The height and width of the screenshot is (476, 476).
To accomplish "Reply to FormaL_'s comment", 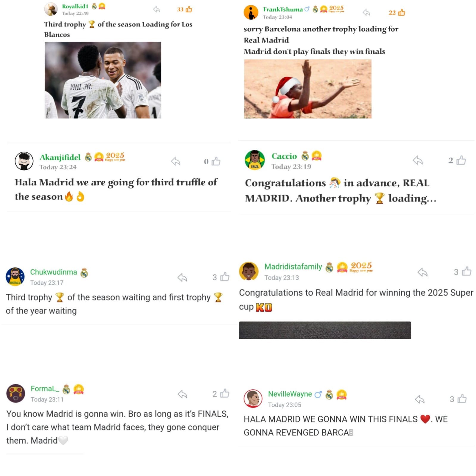I will [x=182, y=394].
